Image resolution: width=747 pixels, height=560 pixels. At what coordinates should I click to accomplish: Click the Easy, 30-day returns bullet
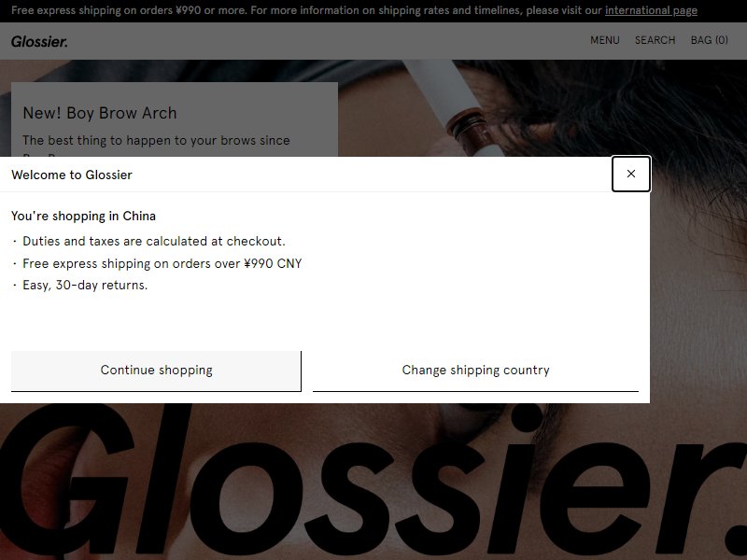pyautogui.click(x=85, y=286)
